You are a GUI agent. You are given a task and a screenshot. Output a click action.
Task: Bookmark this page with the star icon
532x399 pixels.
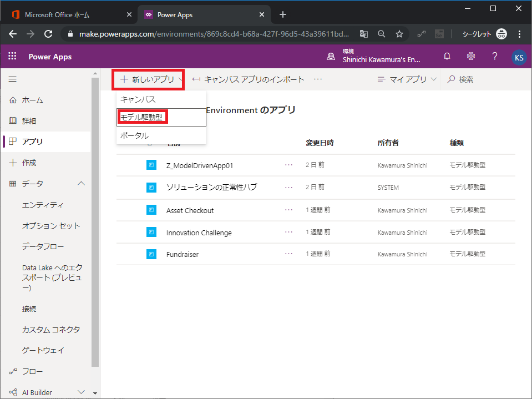click(399, 34)
